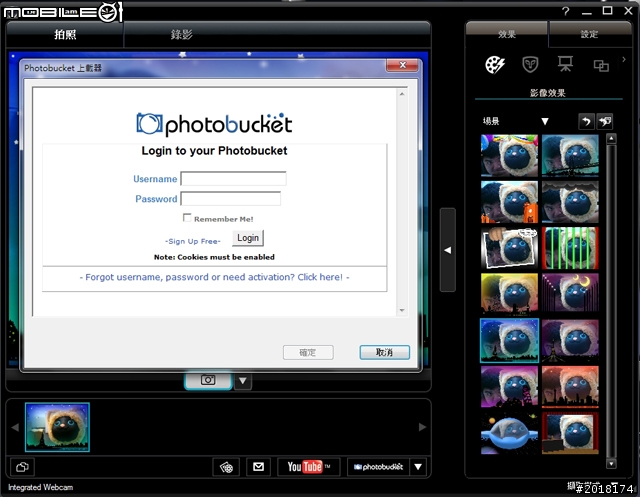Screen dimensions: 640x497
Task: Click inside the Password field
Action: click(x=231, y=199)
